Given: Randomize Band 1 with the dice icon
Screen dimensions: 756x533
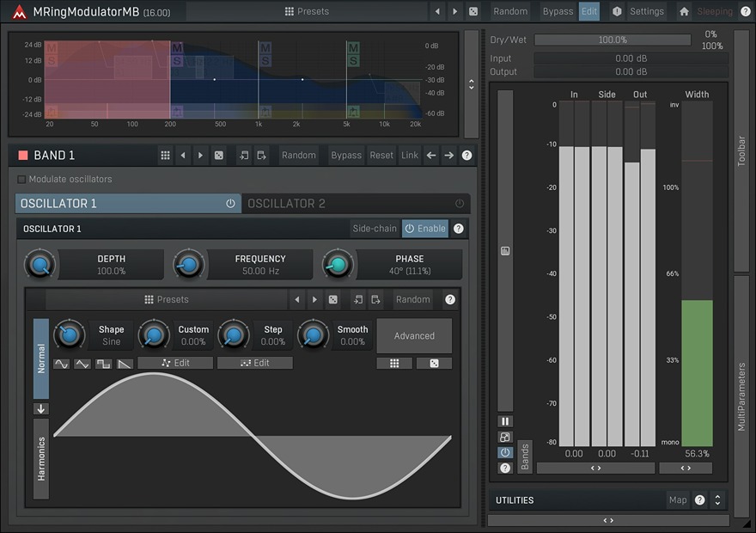Looking at the screenshot, I should pos(219,156).
